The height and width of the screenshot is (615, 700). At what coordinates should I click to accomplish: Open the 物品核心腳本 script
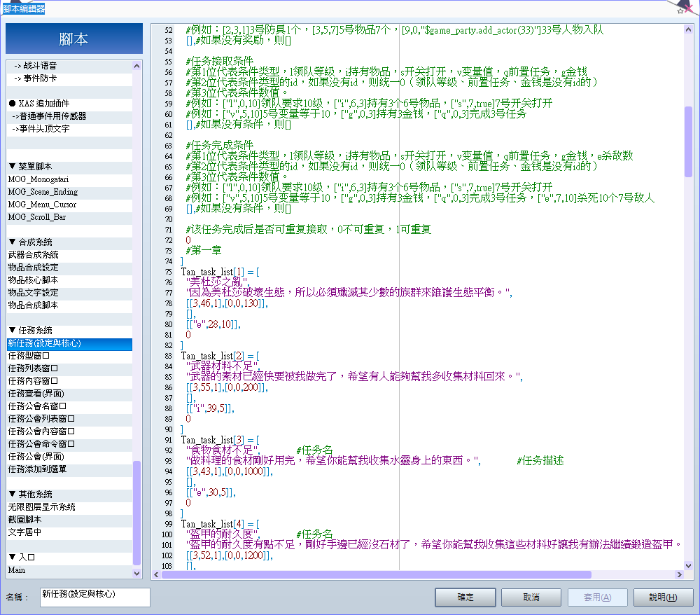(x=69, y=280)
